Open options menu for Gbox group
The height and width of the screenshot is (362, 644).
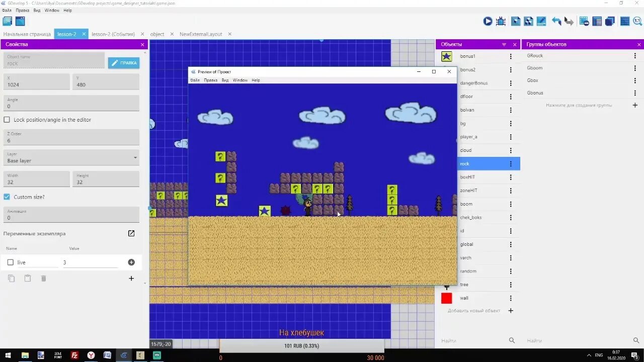point(635,80)
